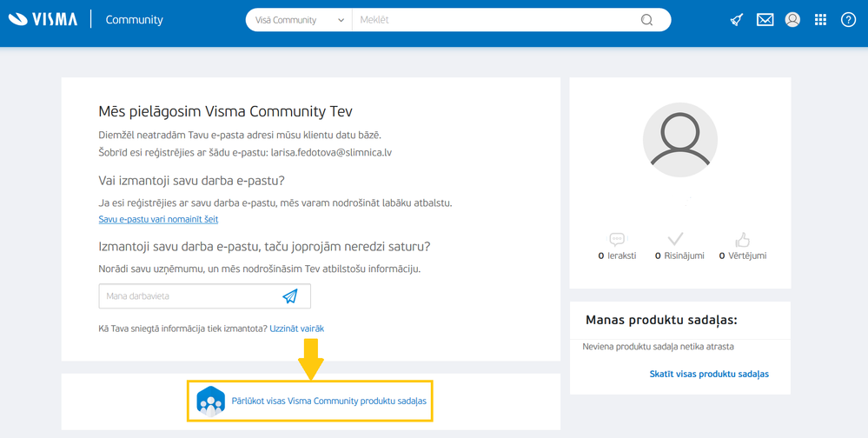Click 'Neviena produktu sadaļa netika atrasta' text
This screenshot has width=868, height=438.
(x=659, y=347)
